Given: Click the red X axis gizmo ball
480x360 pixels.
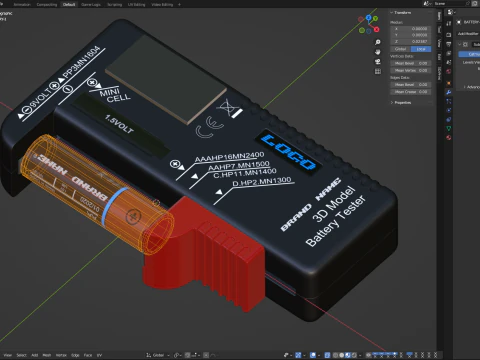Looking at the screenshot, I should 377,29.
